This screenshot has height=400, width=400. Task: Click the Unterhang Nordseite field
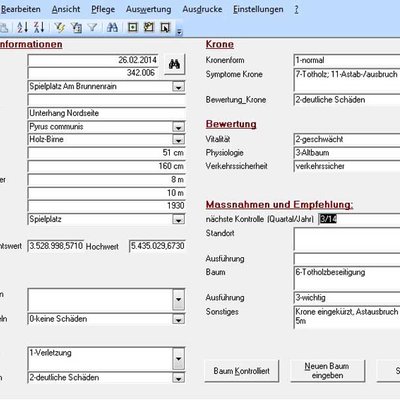click(107, 113)
